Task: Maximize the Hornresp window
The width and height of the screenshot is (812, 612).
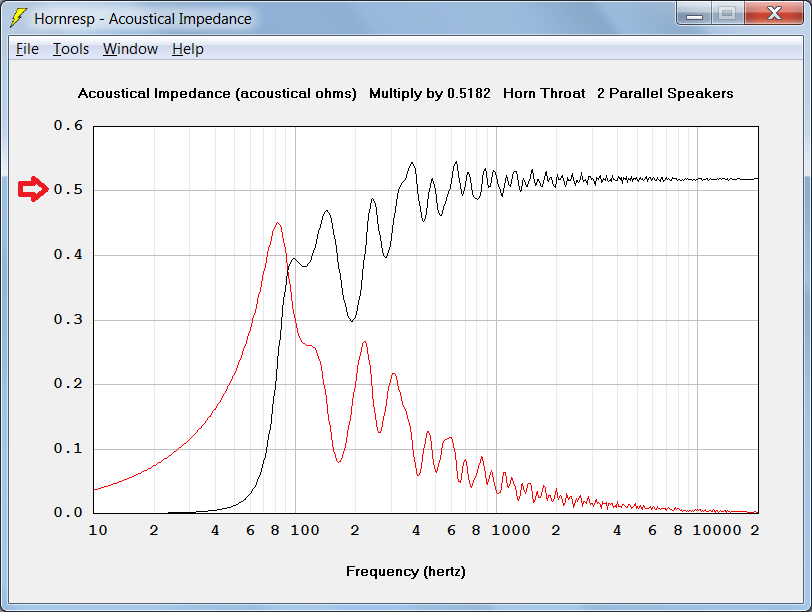Action: pyautogui.click(x=728, y=14)
